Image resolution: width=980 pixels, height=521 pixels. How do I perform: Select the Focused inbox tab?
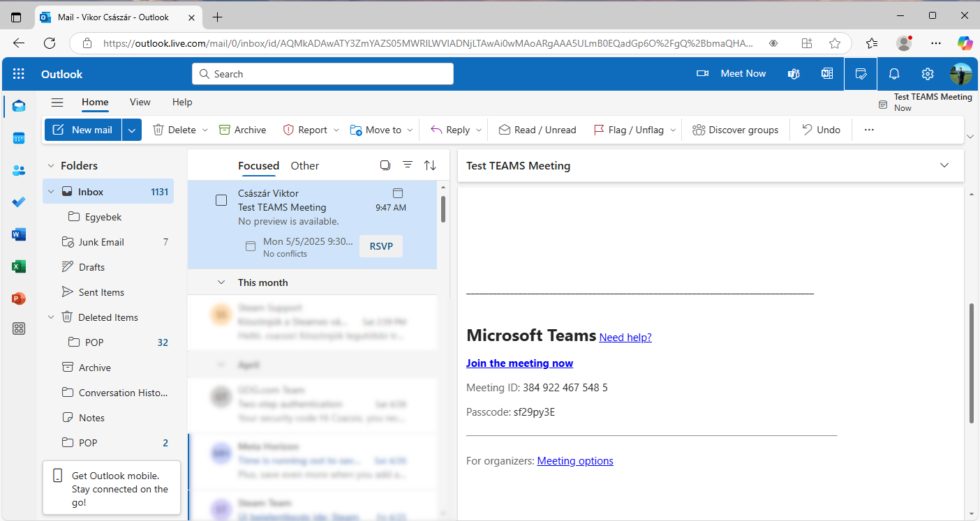(258, 166)
